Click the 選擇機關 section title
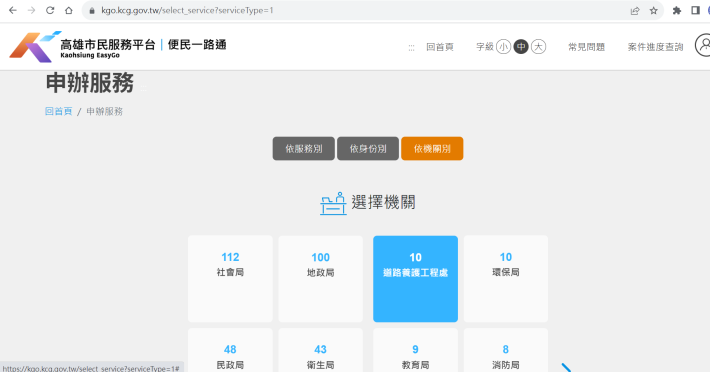Image resolution: width=710 pixels, height=372 pixels. 384,202
